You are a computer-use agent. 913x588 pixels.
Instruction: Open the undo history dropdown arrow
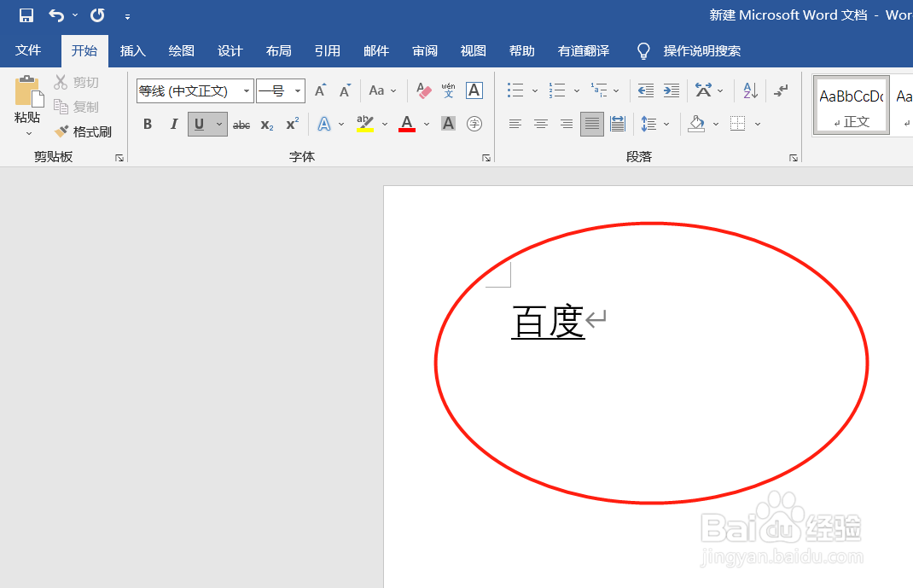pyautogui.click(x=74, y=15)
